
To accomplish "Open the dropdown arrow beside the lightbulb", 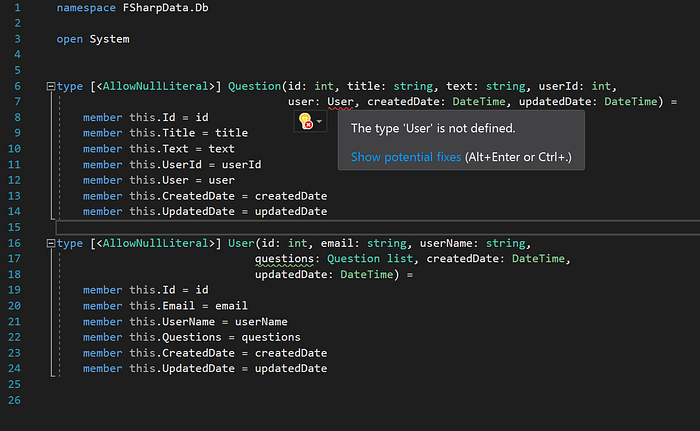I will point(319,121).
